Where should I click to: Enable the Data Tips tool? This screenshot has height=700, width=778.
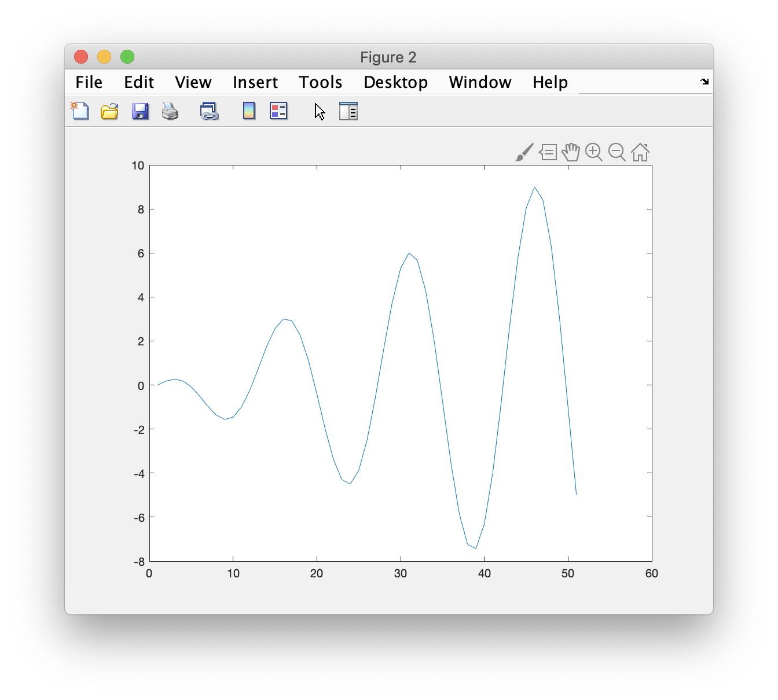[548, 153]
